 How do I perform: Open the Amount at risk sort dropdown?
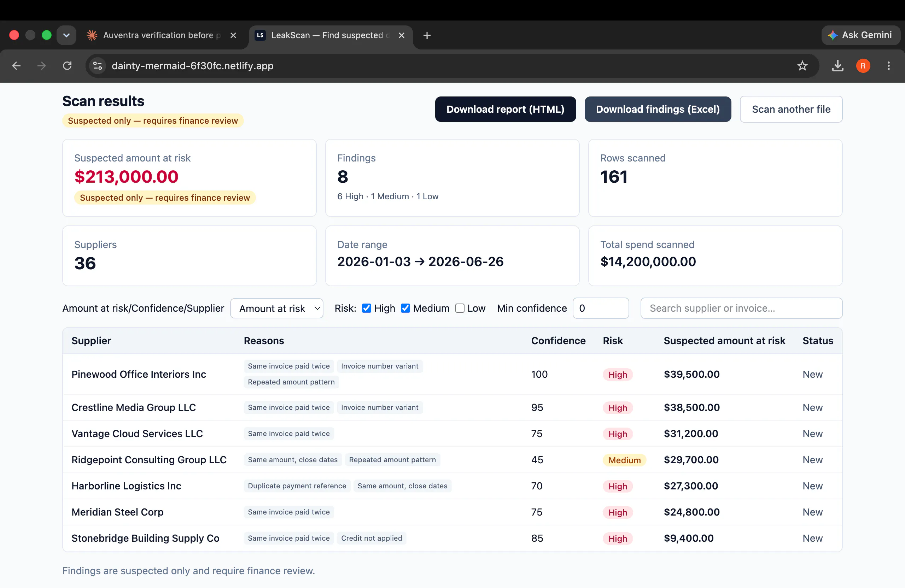276,308
